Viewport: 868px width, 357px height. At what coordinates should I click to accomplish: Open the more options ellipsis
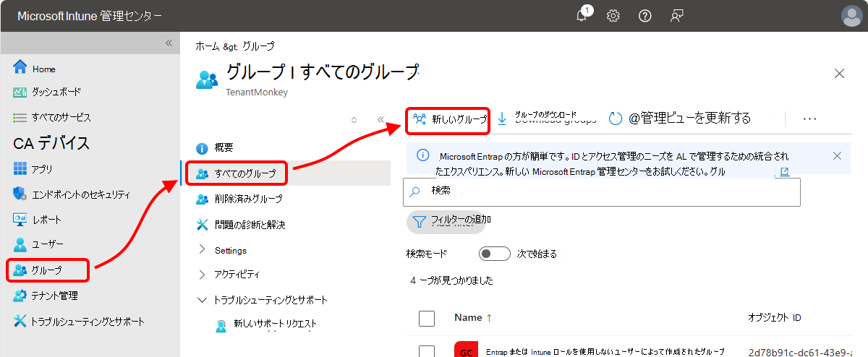(809, 119)
